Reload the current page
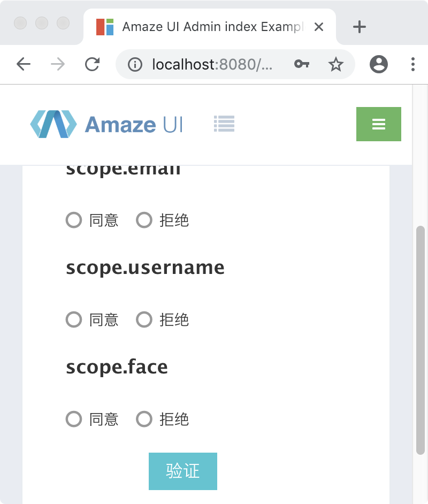 93,65
